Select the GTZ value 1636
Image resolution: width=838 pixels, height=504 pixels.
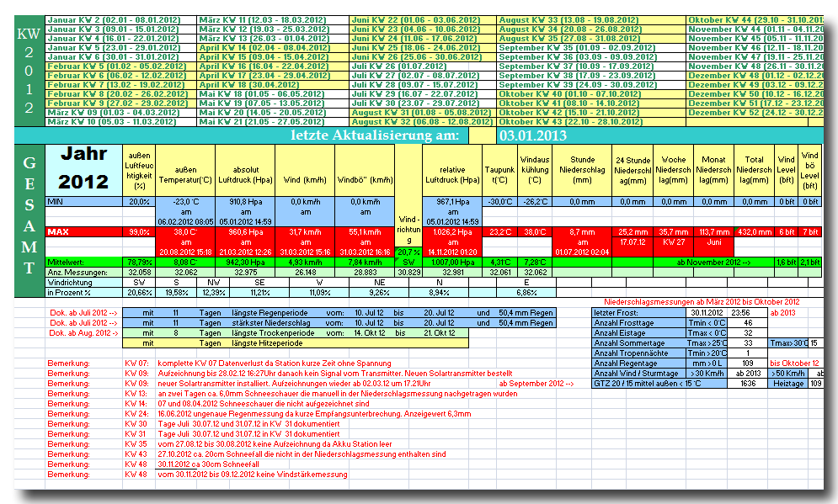click(x=748, y=384)
